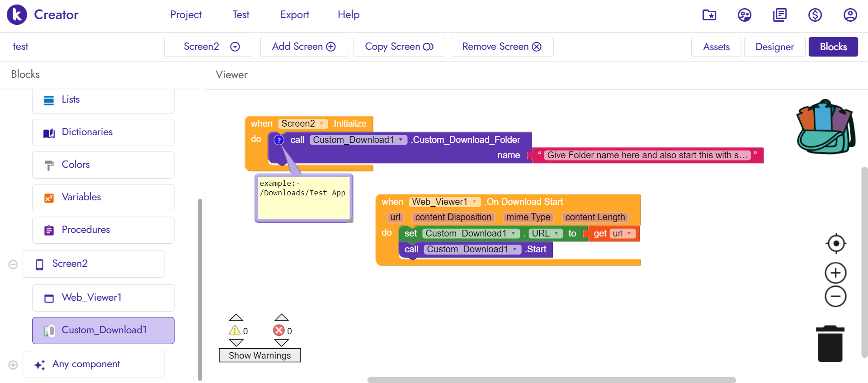This screenshot has height=383, width=868.
Task: Click the trash can icon
Action: [830, 344]
